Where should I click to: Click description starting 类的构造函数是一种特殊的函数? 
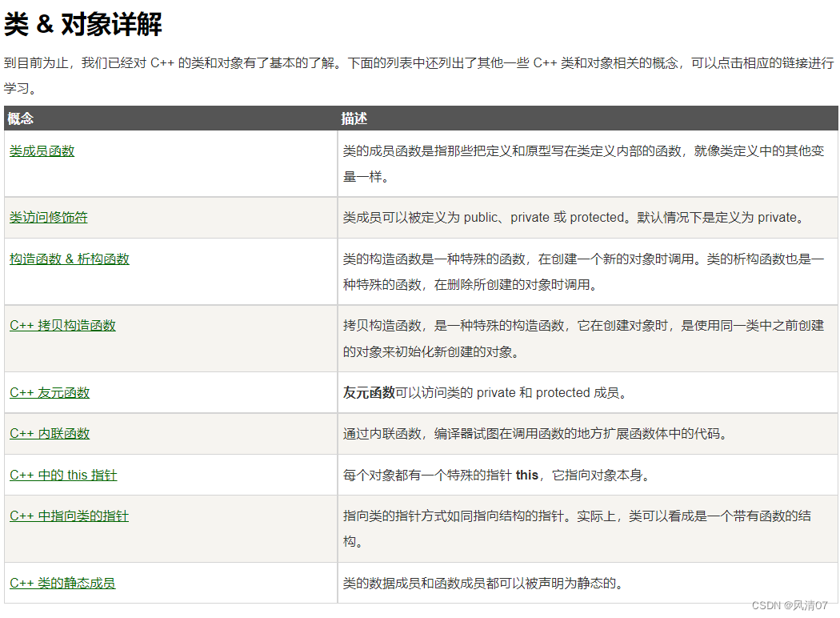click(x=583, y=271)
